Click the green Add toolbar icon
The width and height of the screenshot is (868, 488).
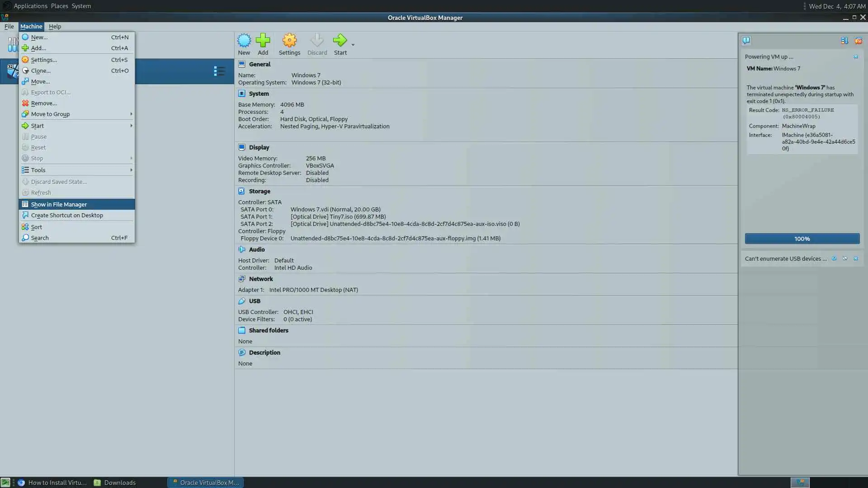tap(263, 41)
